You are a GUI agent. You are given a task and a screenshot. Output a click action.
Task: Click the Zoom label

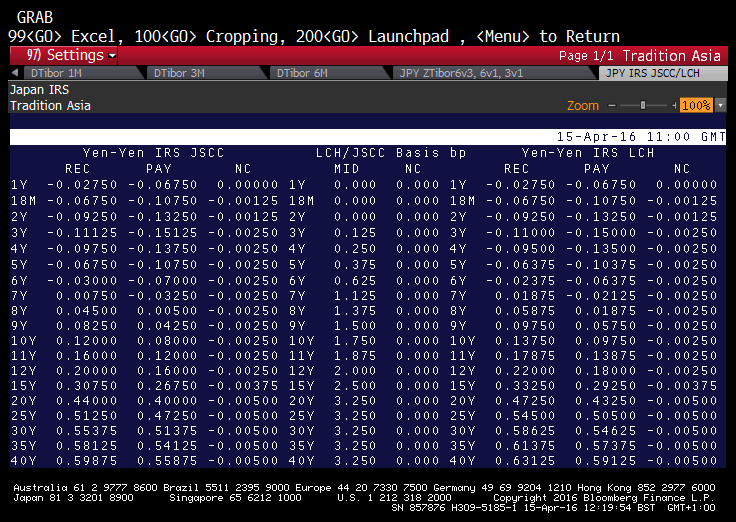[x=583, y=106]
